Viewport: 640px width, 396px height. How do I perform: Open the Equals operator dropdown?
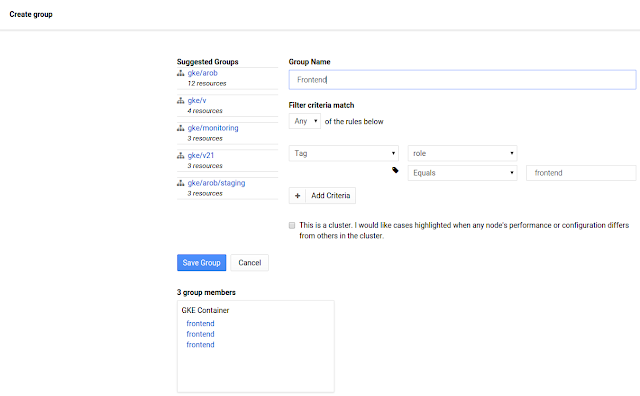click(462, 173)
